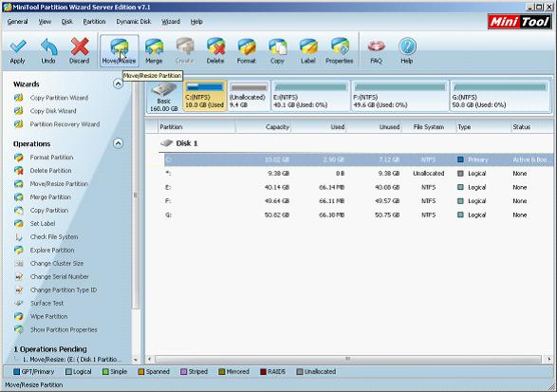This screenshot has height=392, width=557.
Task: Open the Help menu
Action: pos(196,22)
